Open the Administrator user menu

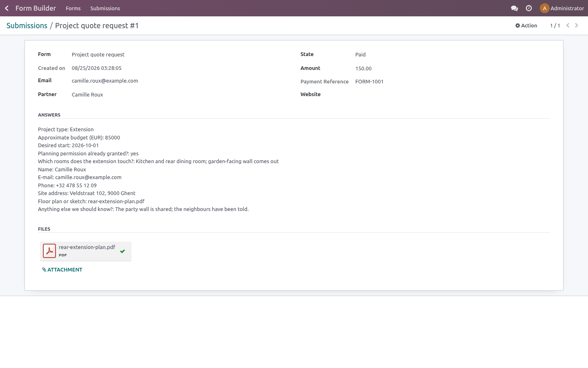[x=562, y=8]
